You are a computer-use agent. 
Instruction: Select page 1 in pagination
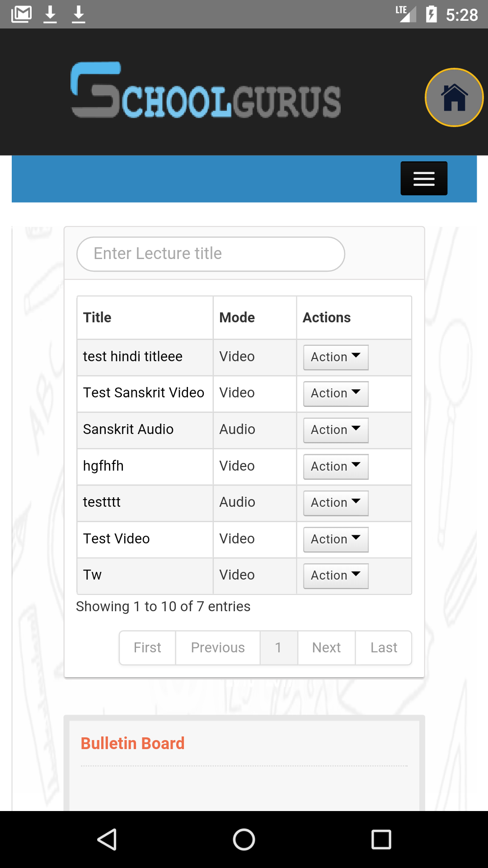pyautogui.click(x=278, y=648)
